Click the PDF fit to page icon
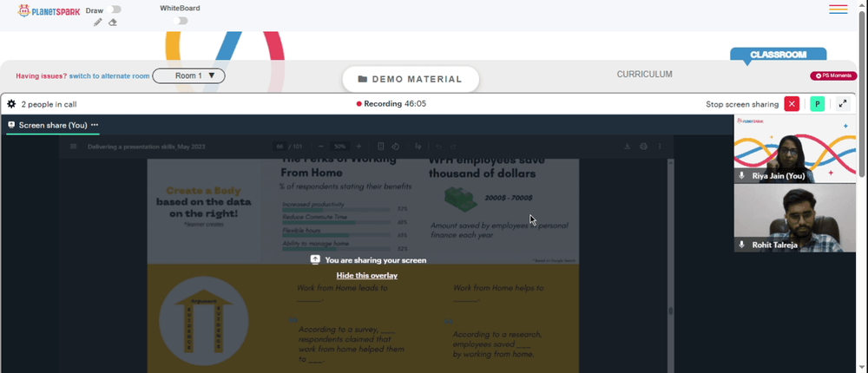 [x=381, y=146]
